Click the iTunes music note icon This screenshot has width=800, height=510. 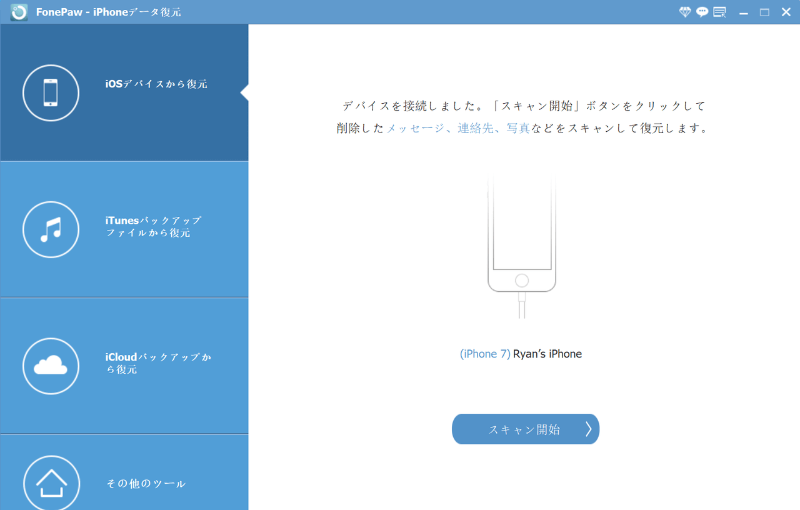point(51,230)
